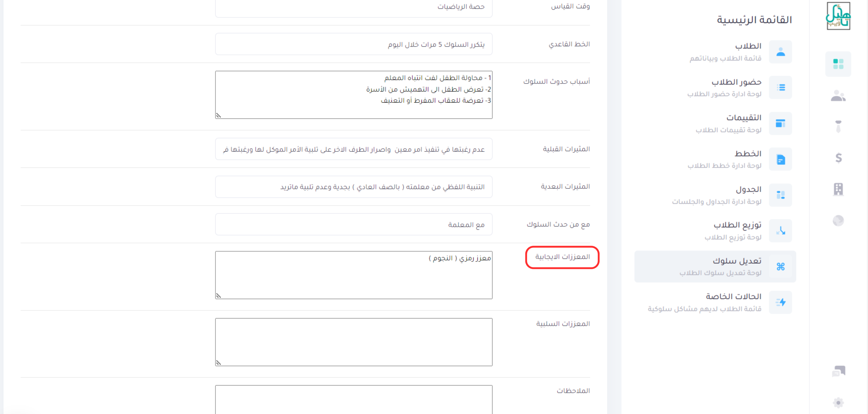Screen dimensions: 868x414
Task: Click the المعززات الايجابية textarea
Action: [354, 275]
